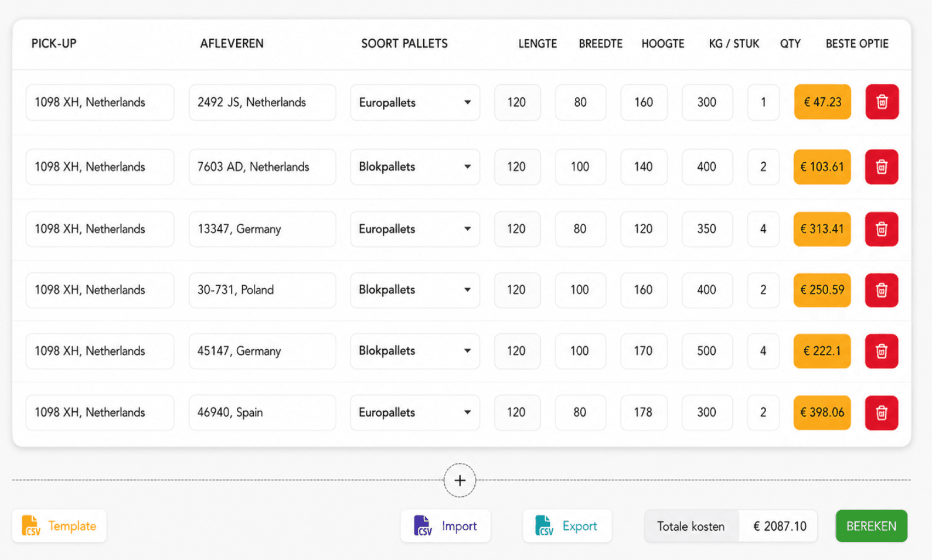932x560 pixels.
Task: Download the CSV Template
Action: (x=59, y=525)
